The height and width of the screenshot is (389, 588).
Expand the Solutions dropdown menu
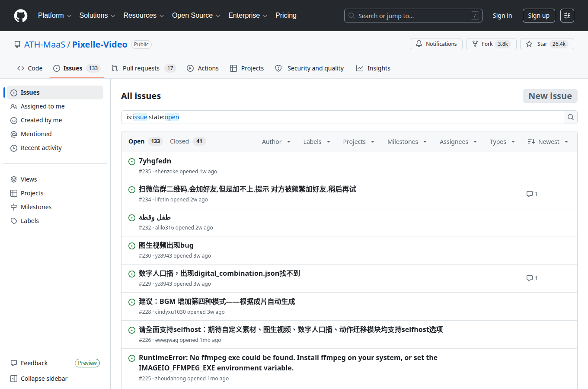click(x=97, y=16)
